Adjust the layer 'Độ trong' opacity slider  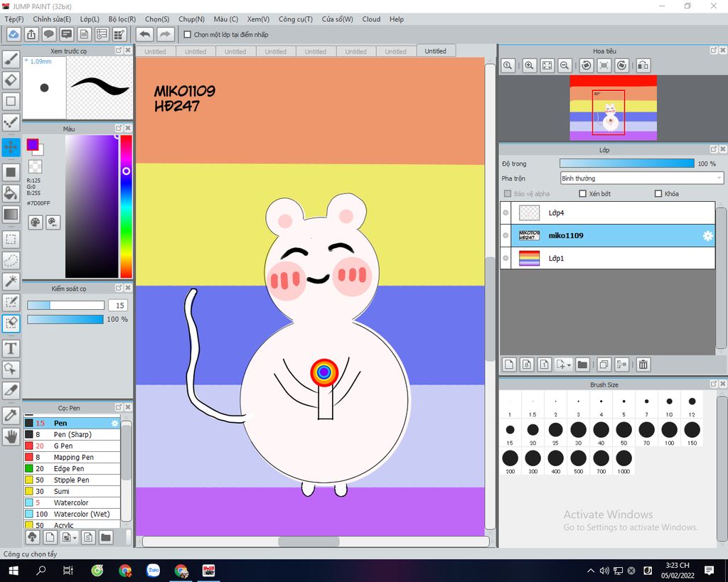(627, 163)
